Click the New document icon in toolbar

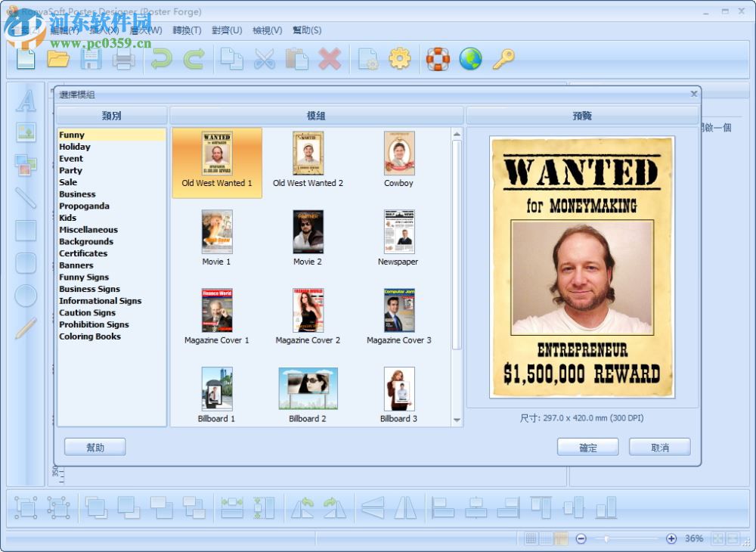tap(26, 59)
